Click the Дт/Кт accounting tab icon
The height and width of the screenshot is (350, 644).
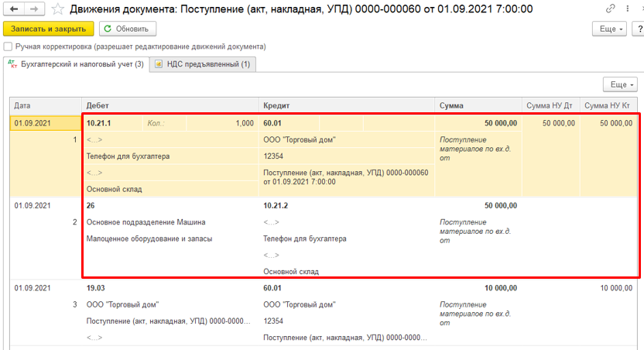tap(12, 64)
